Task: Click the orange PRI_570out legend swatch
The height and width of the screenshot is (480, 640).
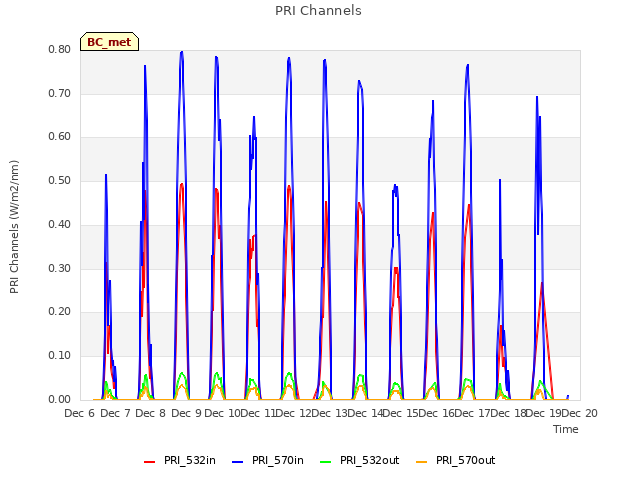Action: 422,462
